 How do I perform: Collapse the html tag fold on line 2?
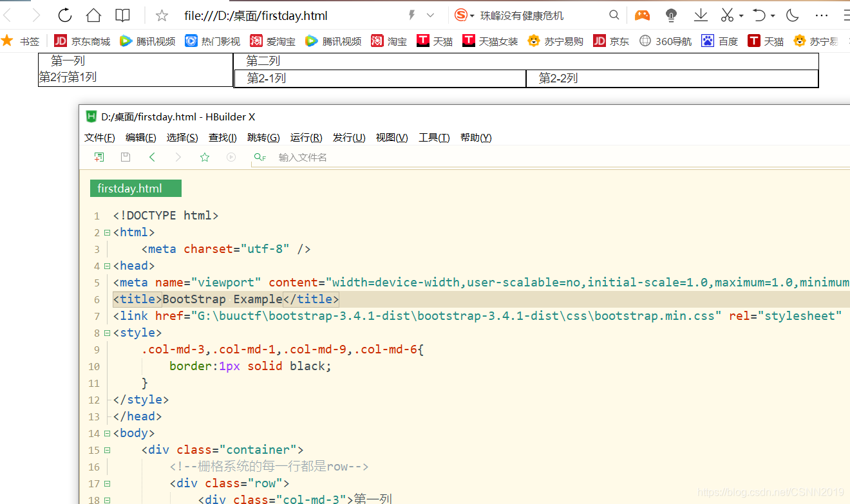click(107, 232)
